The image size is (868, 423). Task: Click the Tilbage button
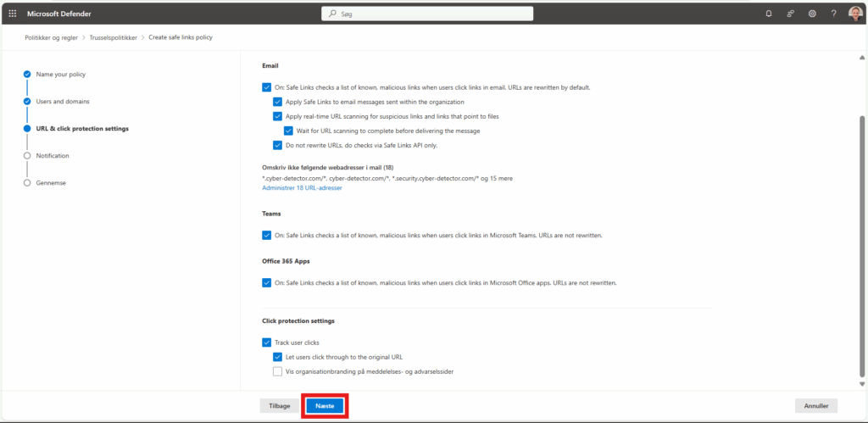(280, 406)
